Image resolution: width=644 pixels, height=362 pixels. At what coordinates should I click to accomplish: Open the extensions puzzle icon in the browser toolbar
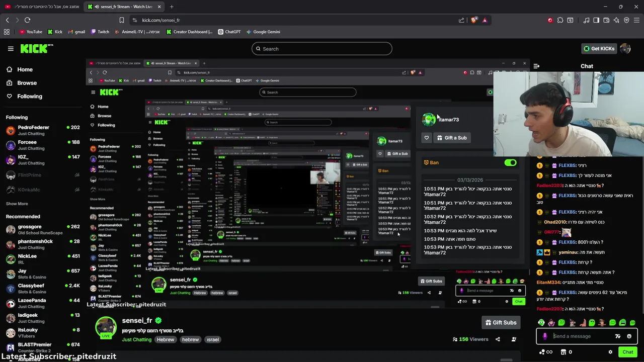pos(560,20)
